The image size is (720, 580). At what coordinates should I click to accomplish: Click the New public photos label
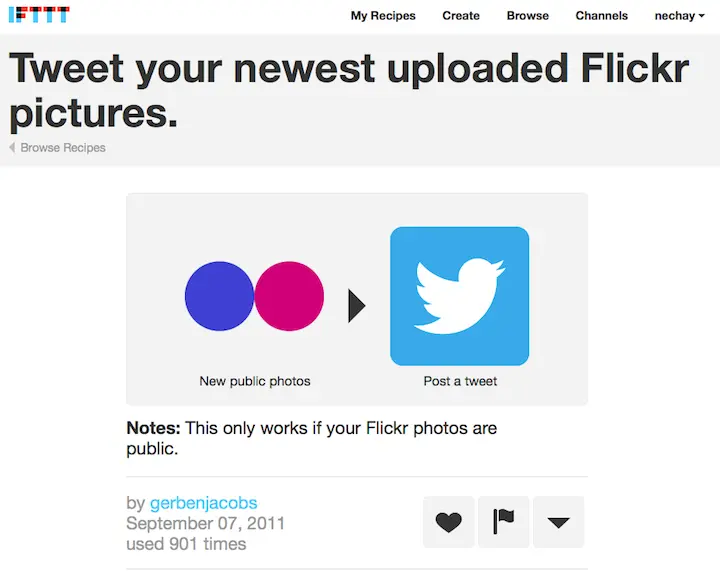(x=255, y=381)
